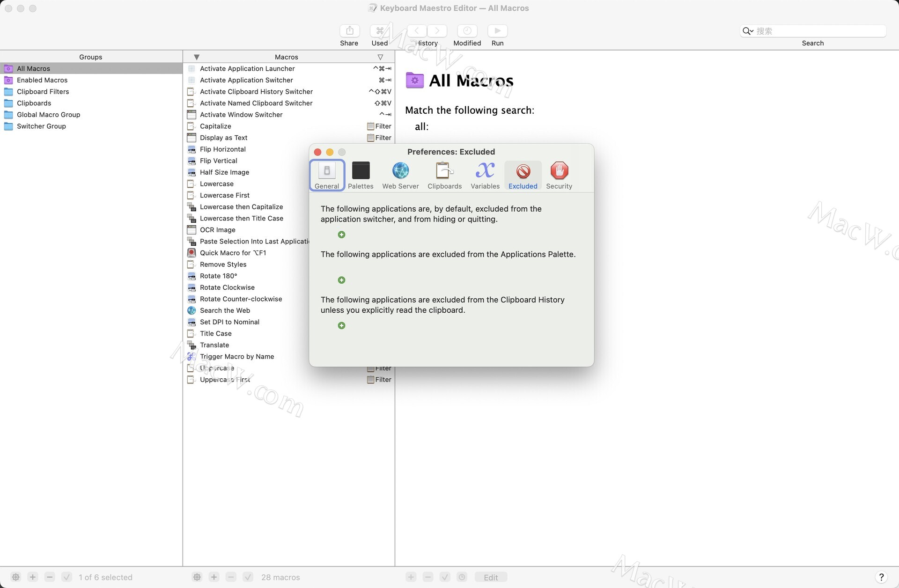Open help with the question mark
The width and height of the screenshot is (899, 588).
click(x=881, y=577)
